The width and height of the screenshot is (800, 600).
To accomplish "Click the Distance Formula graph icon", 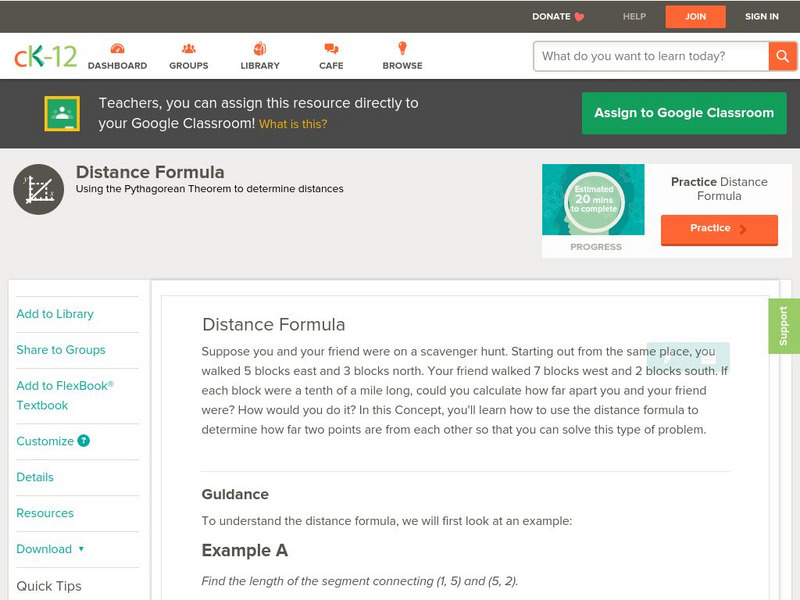I will [x=39, y=189].
